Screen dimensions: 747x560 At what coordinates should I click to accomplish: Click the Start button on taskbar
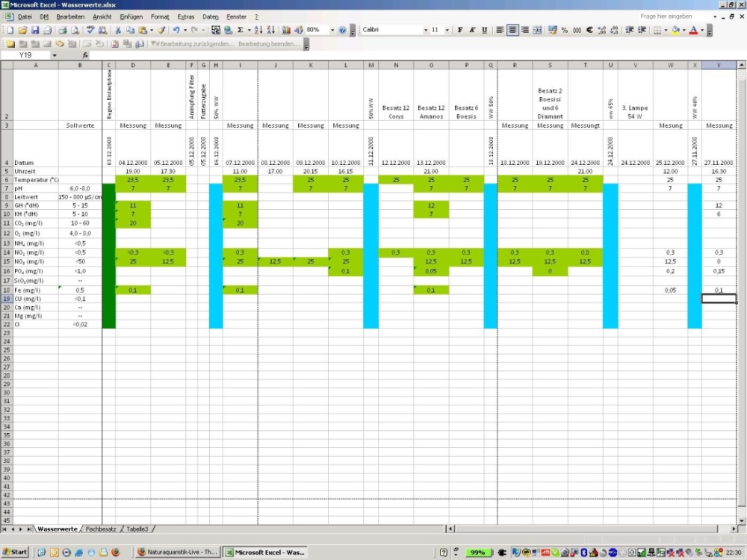point(15,553)
